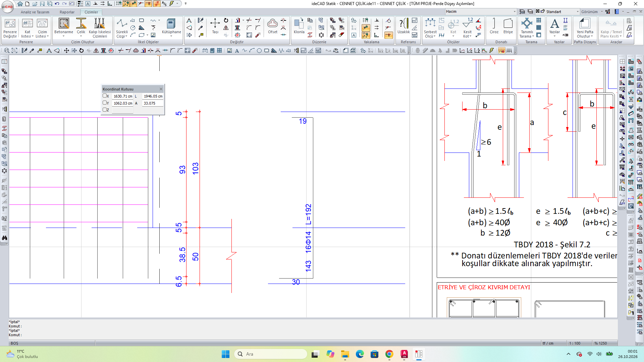Open Kalıp İskelesi Çizimleri tool
Viewport: 644px width, 362px height.
pyautogui.click(x=100, y=28)
